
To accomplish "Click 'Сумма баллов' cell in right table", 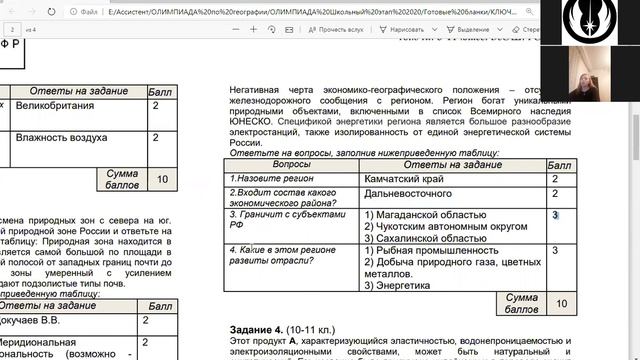I will click(521, 304).
